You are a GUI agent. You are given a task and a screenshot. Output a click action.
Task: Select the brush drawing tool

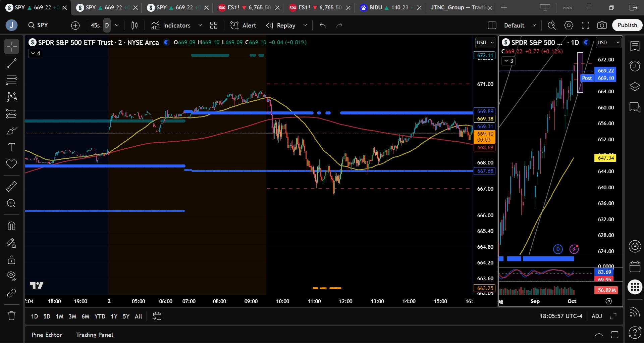[x=11, y=131]
